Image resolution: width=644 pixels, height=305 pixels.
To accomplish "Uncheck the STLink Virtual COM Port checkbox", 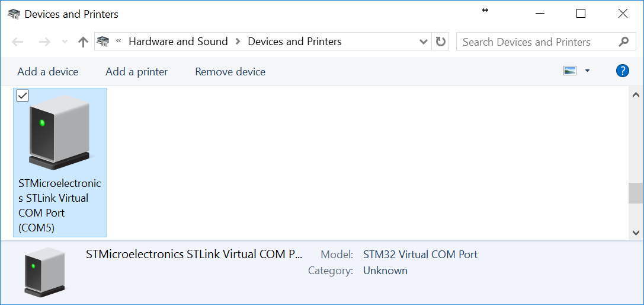I will (23, 96).
